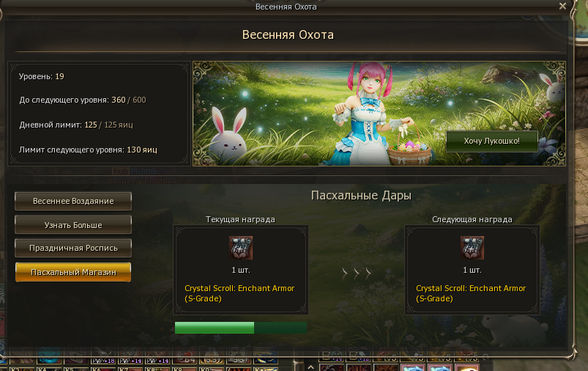Click the Хочу Лукошко! button
This screenshot has height=371, width=588.
point(491,142)
